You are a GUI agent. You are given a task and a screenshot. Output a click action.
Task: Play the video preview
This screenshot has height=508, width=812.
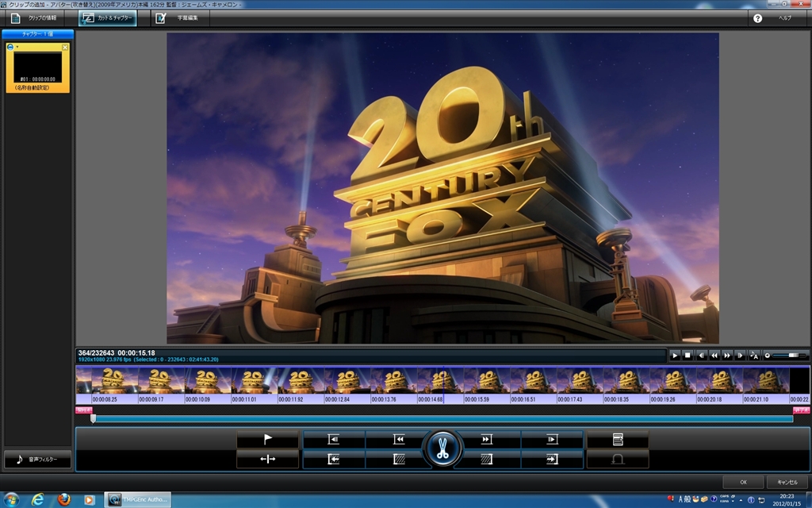click(x=674, y=355)
